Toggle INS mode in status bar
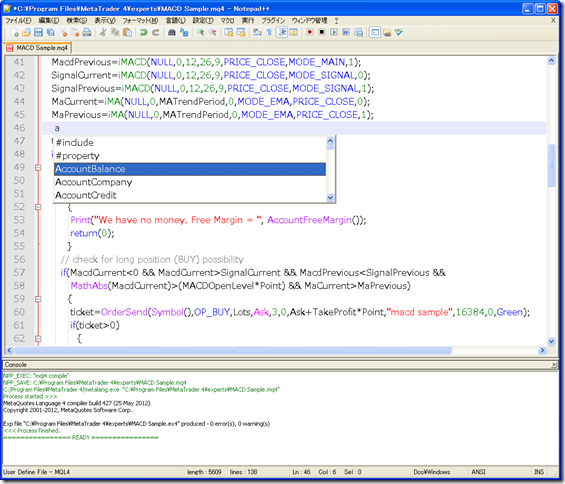The height and width of the screenshot is (484, 565). click(539, 472)
